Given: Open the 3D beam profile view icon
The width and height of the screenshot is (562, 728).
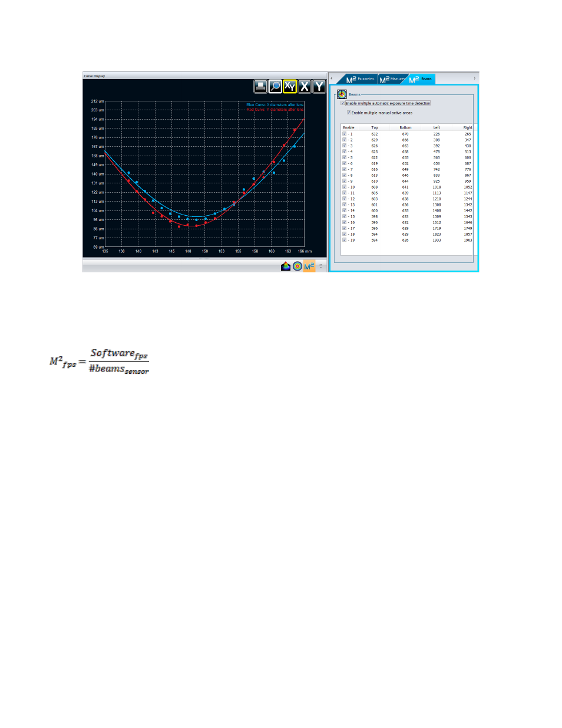Looking at the screenshot, I should tap(286, 266).
